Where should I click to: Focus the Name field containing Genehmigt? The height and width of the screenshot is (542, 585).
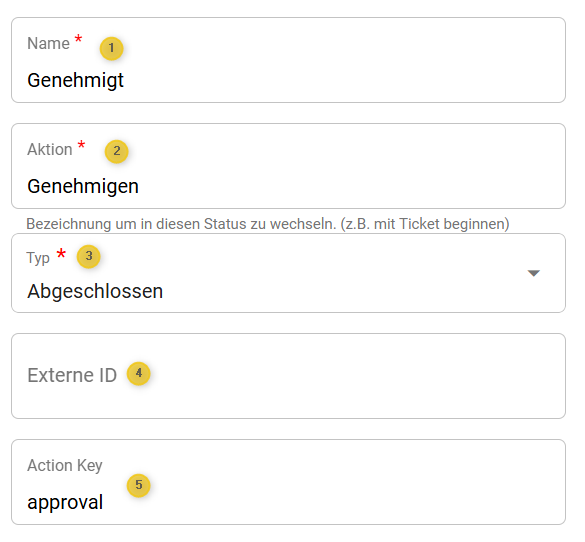click(288, 60)
